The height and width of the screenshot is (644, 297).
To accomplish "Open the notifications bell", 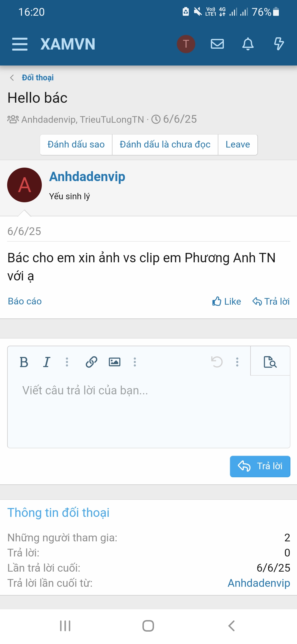I will [248, 44].
